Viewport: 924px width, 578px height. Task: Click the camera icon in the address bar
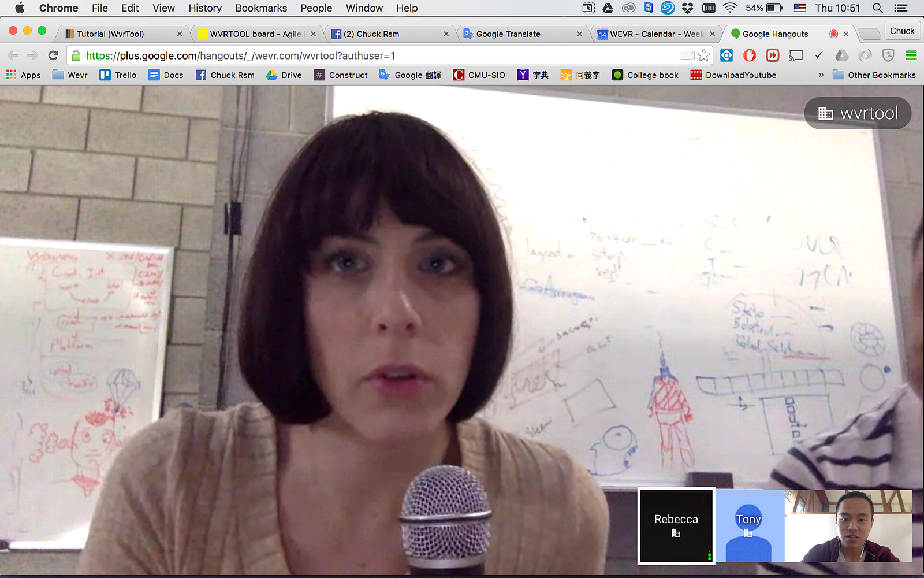[687, 55]
